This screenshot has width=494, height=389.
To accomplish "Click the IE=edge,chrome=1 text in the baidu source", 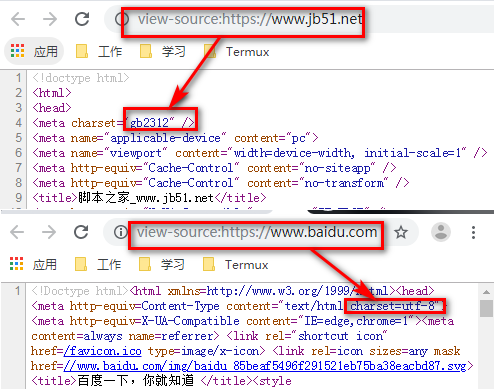I will click(x=356, y=321).
